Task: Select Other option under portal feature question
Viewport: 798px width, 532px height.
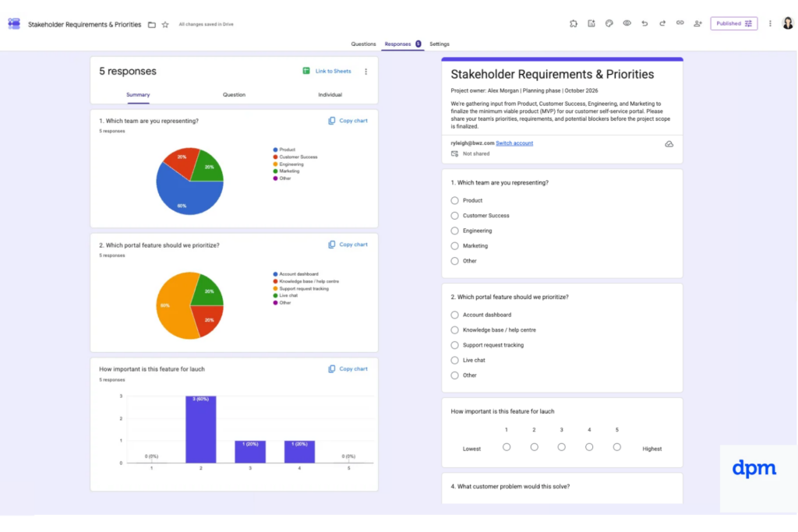Action: [x=454, y=375]
